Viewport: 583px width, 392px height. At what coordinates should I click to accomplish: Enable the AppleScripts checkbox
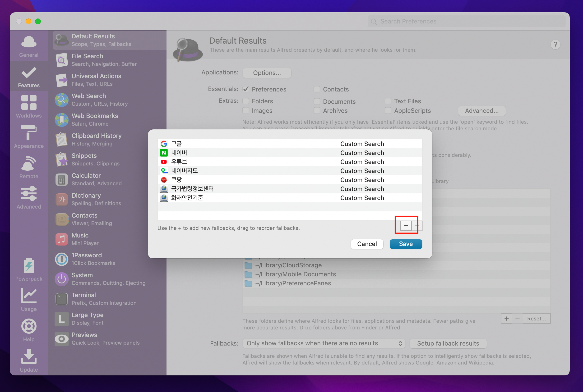click(388, 110)
